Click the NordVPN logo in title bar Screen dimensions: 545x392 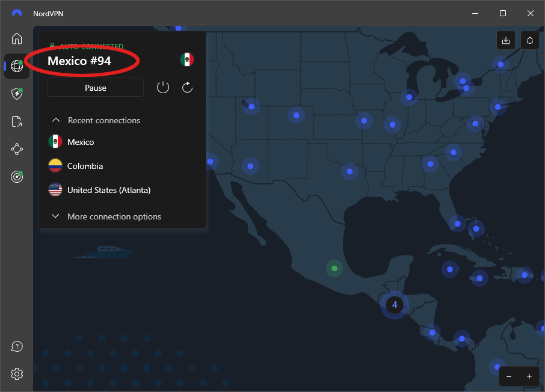click(17, 13)
